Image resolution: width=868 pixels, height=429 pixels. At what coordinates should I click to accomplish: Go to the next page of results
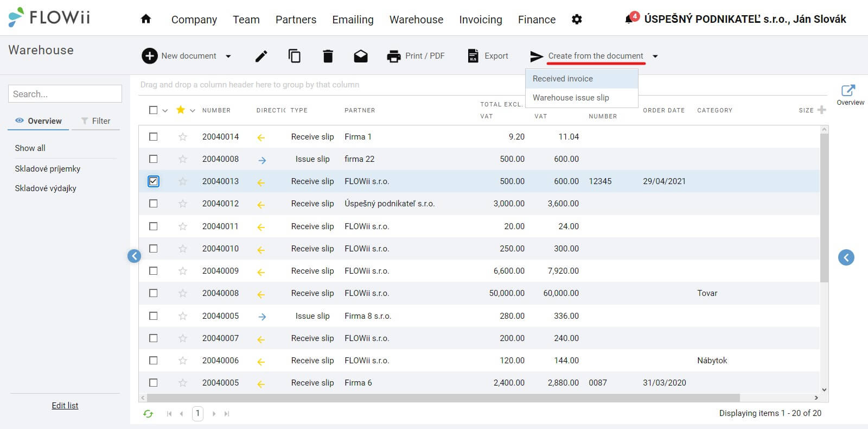tap(214, 414)
